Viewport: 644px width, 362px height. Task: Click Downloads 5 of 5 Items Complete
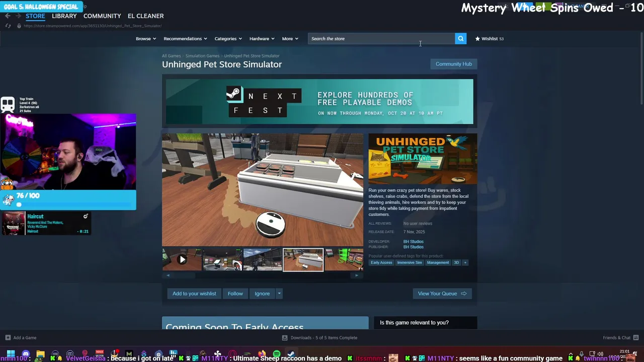click(x=324, y=338)
